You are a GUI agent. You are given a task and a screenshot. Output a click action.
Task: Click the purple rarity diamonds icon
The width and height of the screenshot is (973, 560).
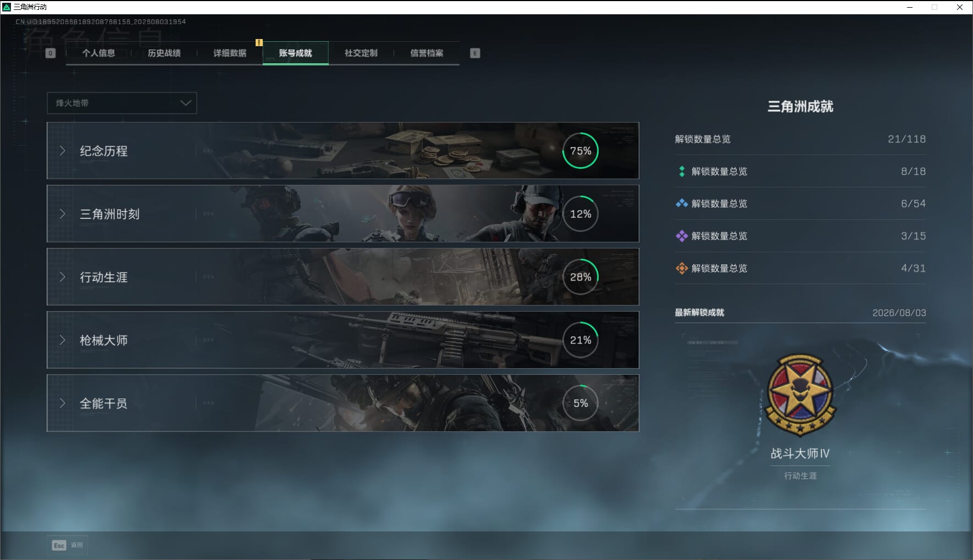pos(682,236)
